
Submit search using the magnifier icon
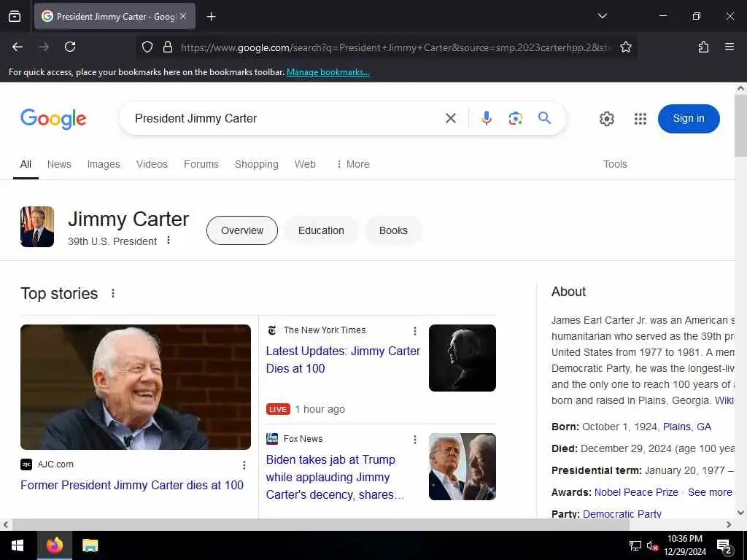(544, 117)
